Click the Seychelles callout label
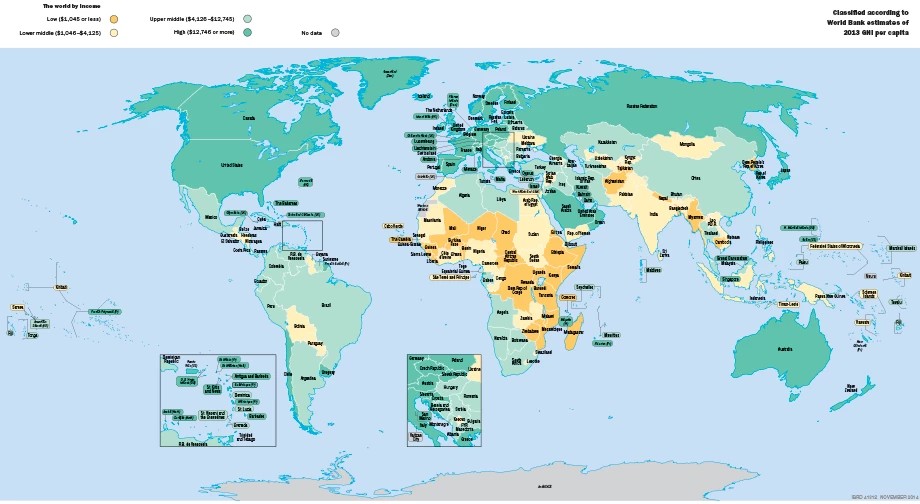This screenshot has height=504, width=920. (x=585, y=287)
